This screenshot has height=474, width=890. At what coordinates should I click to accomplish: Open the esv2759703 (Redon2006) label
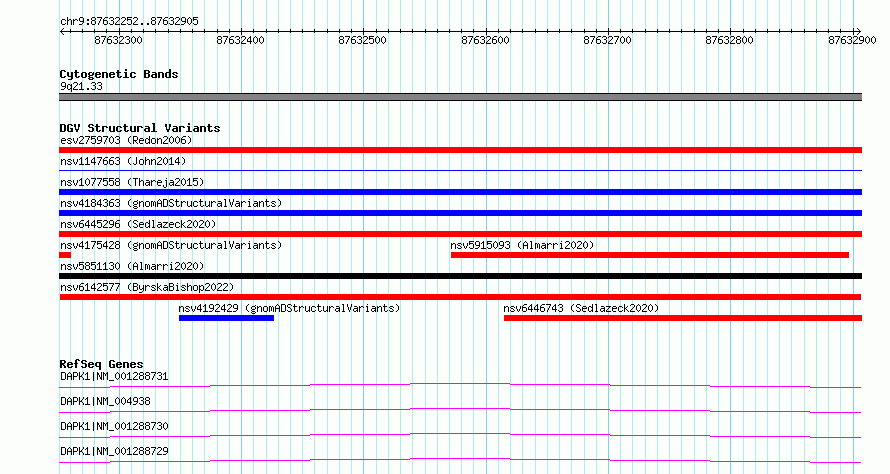click(126, 140)
